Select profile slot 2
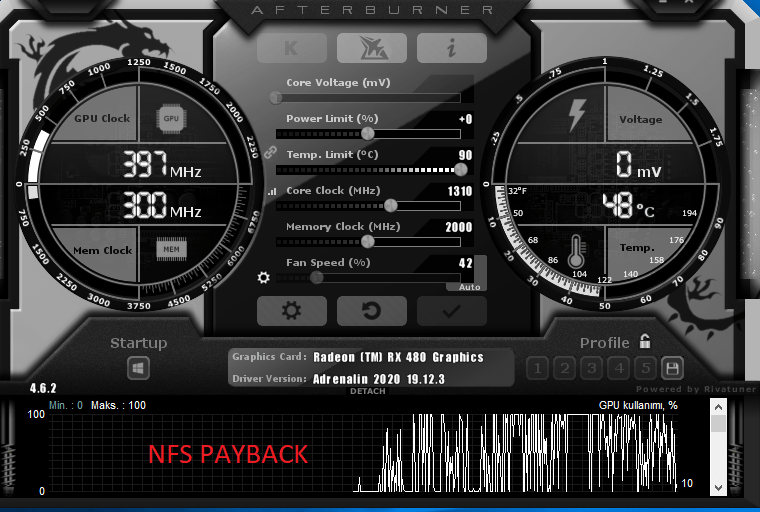The width and height of the screenshot is (760, 512). pyautogui.click(x=565, y=368)
